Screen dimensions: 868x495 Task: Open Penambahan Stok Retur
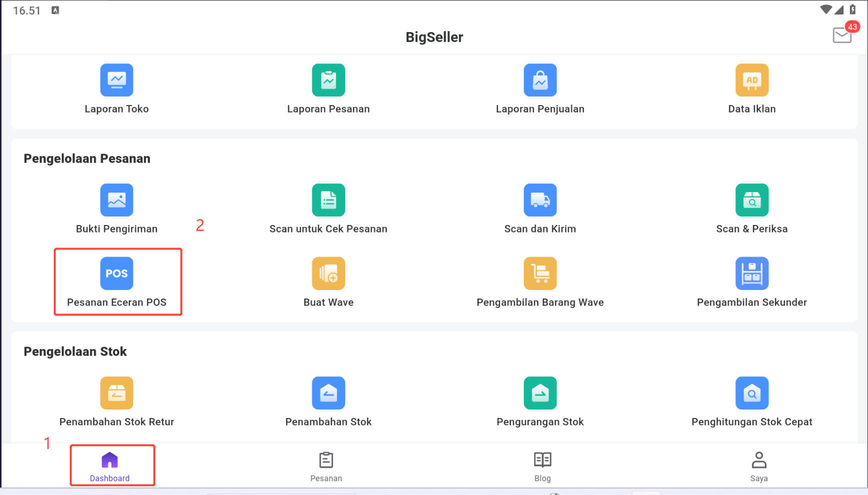point(117,393)
